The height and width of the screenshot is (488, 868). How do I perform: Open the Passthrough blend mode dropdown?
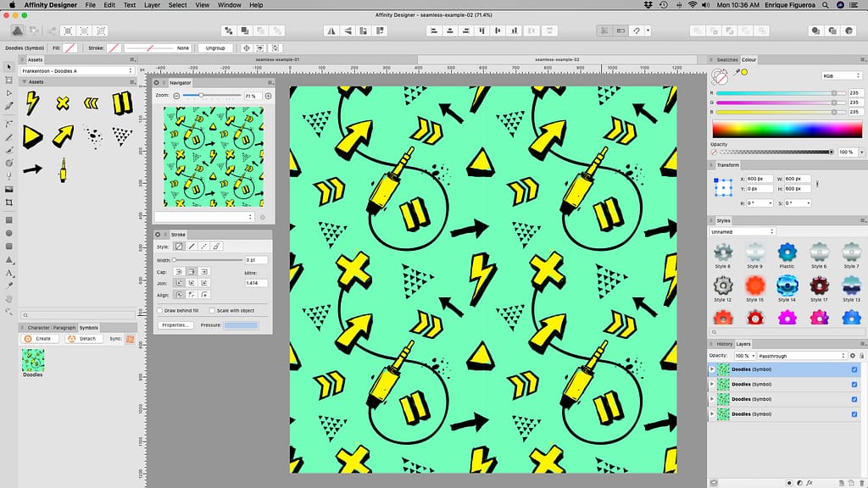[x=802, y=356]
